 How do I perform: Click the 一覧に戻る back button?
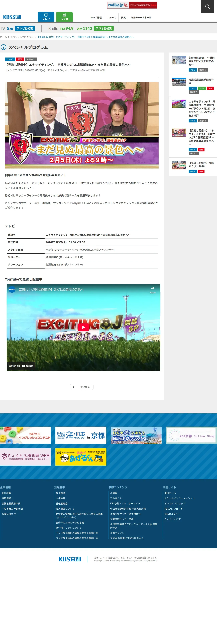tap(82, 387)
